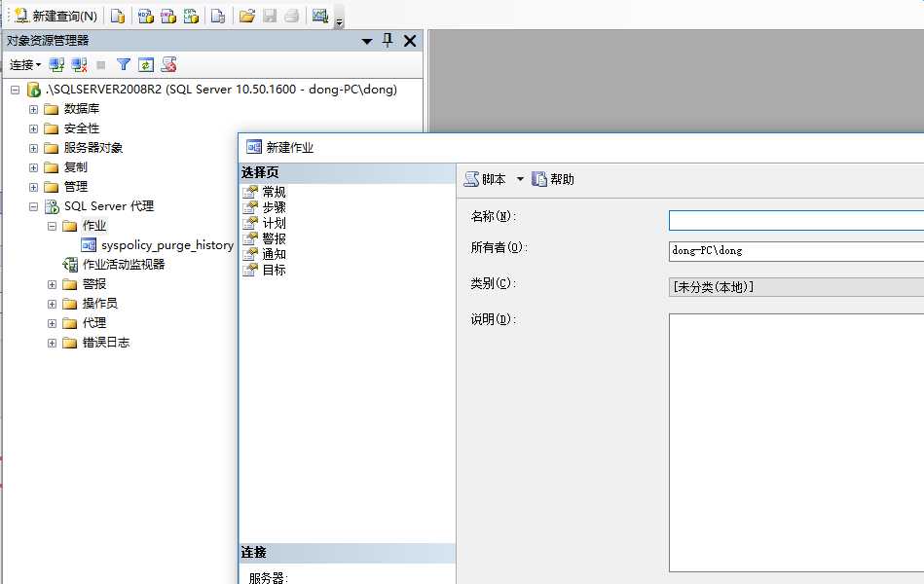The image size is (924, 584).
Task: Select the SQL Server 代理 tree item
Action: pos(108,206)
